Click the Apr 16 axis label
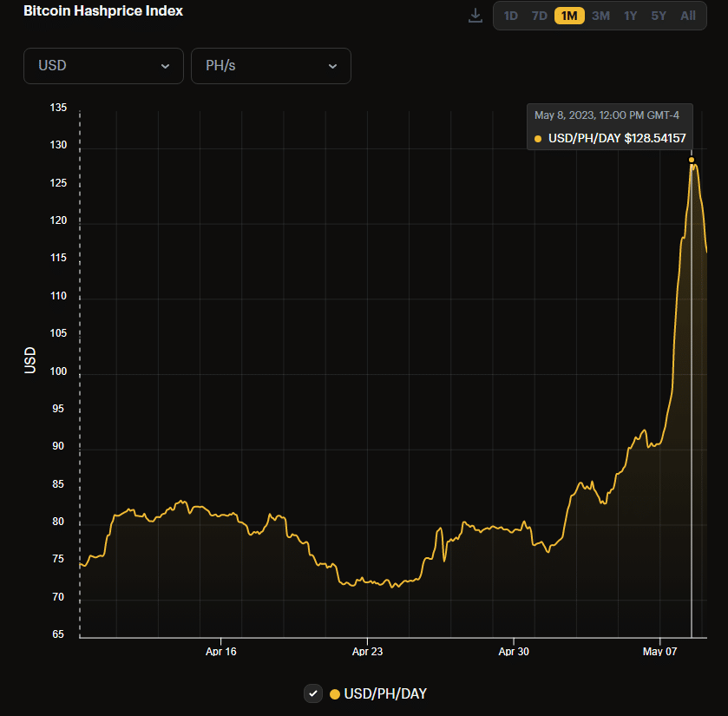Screen dimensions: 728x716 [x=221, y=652]
